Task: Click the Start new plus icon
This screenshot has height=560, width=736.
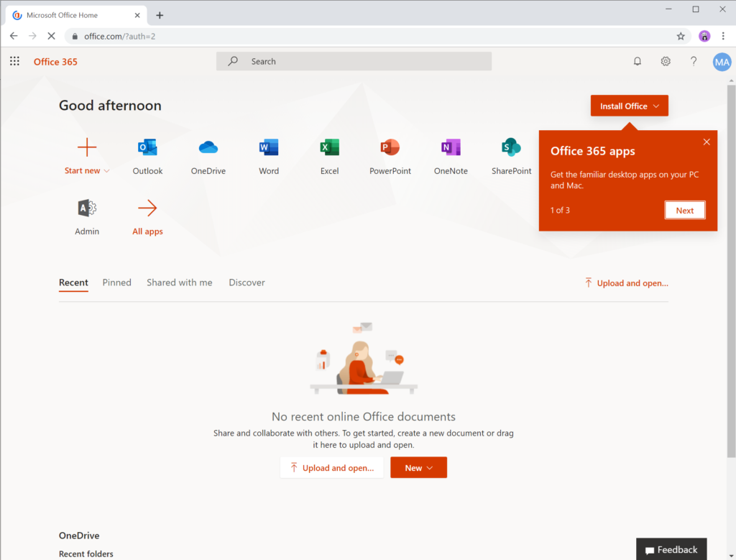Action: tap(87, 147)
